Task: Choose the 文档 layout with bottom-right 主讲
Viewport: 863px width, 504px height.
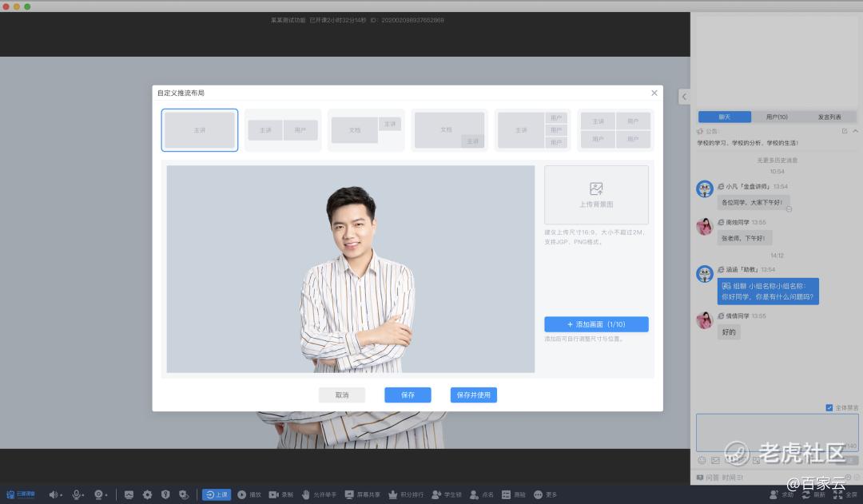Action: tap(449, 130)
